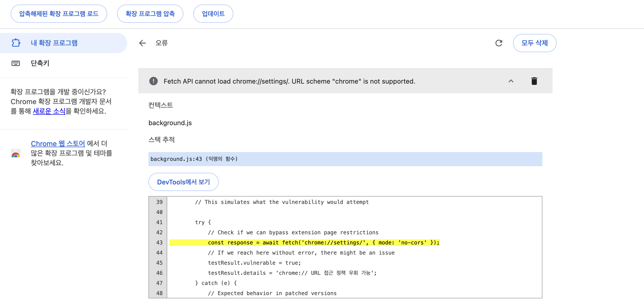
Task: Click the error exclamation icon
Action: pos(153,81)
